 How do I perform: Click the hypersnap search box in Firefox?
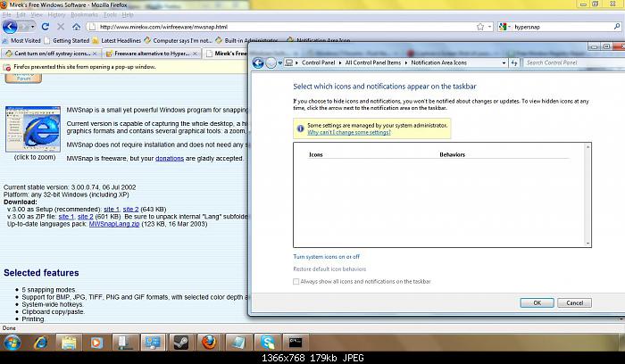(562, 27)
